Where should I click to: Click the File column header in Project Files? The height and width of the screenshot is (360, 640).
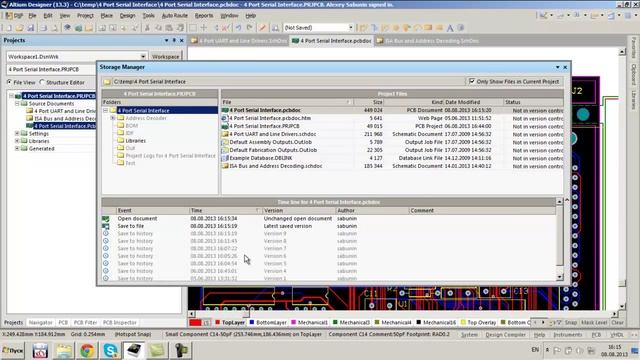point(287,102)
